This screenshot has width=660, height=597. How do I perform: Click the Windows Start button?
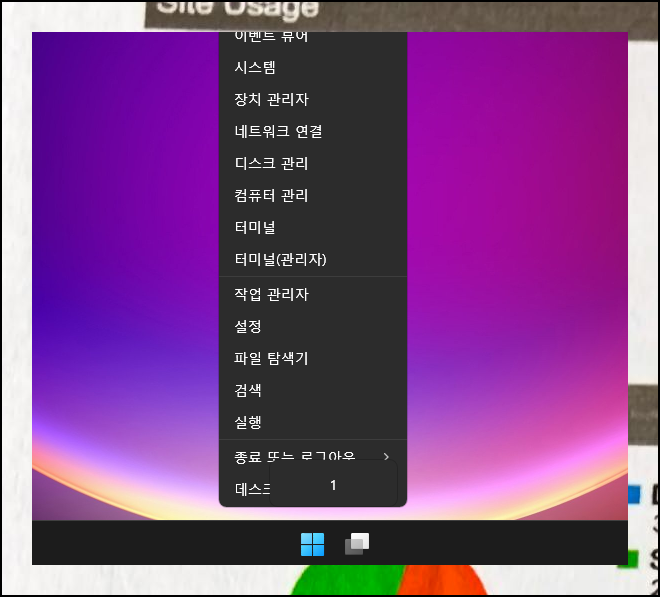tap(312, 544)
